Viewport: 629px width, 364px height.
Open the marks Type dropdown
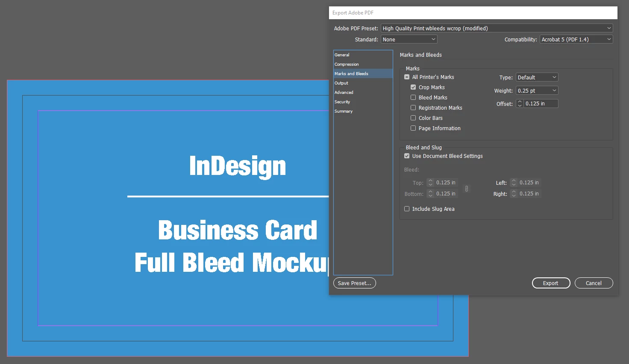[537, 77]
